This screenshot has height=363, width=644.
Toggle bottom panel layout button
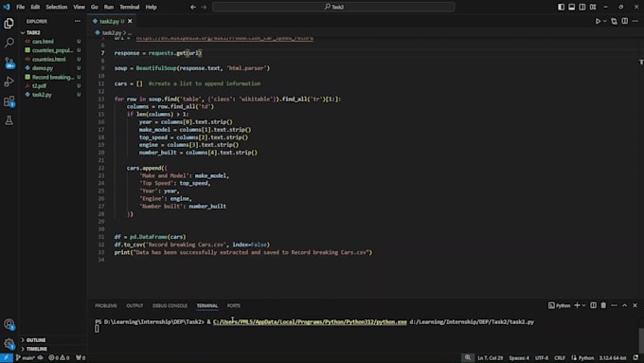(572, 7)
